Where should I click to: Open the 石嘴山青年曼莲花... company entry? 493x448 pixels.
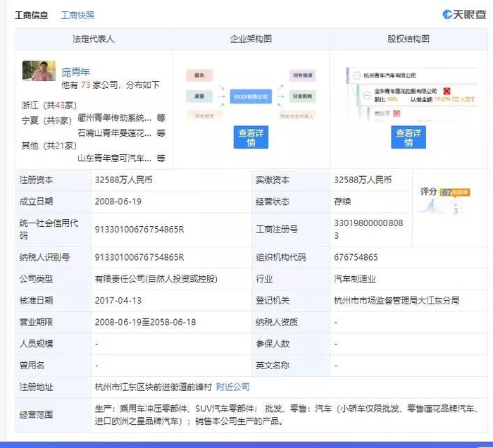point(114,133)
